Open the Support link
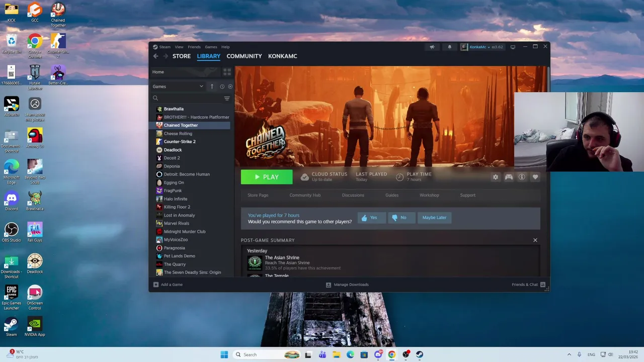Image resolution: width=644 pixels, height=362 pixels. [x=467, y=195]
